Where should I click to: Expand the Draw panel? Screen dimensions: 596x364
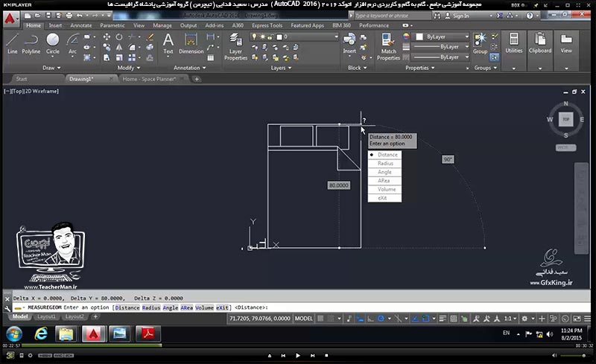tap(51, 68)
